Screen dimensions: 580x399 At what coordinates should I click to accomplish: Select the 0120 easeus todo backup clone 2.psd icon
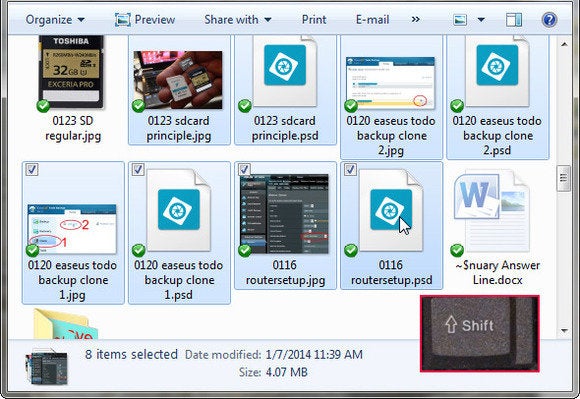pos(497,71)
